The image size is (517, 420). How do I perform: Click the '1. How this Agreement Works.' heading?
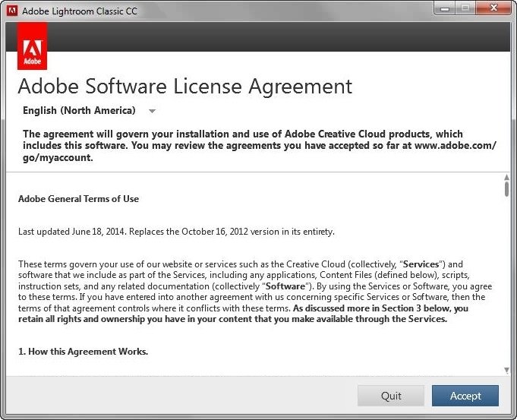click(x=83, y=352)
